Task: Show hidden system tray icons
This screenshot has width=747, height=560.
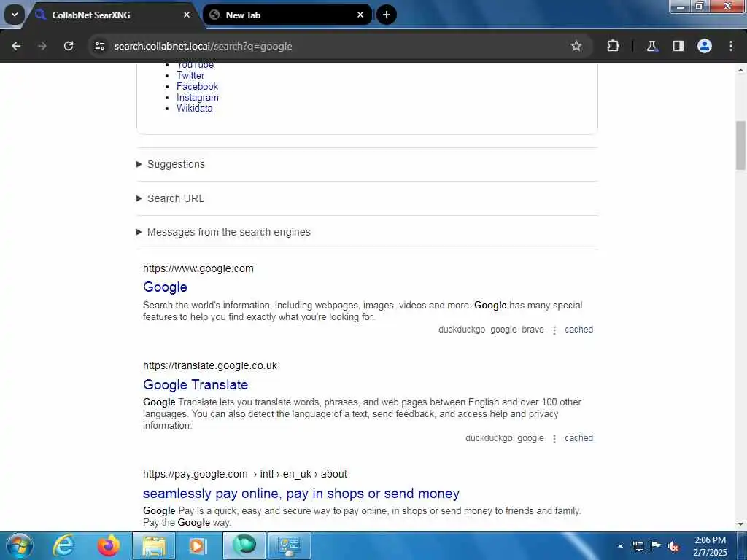Action: 620,546
